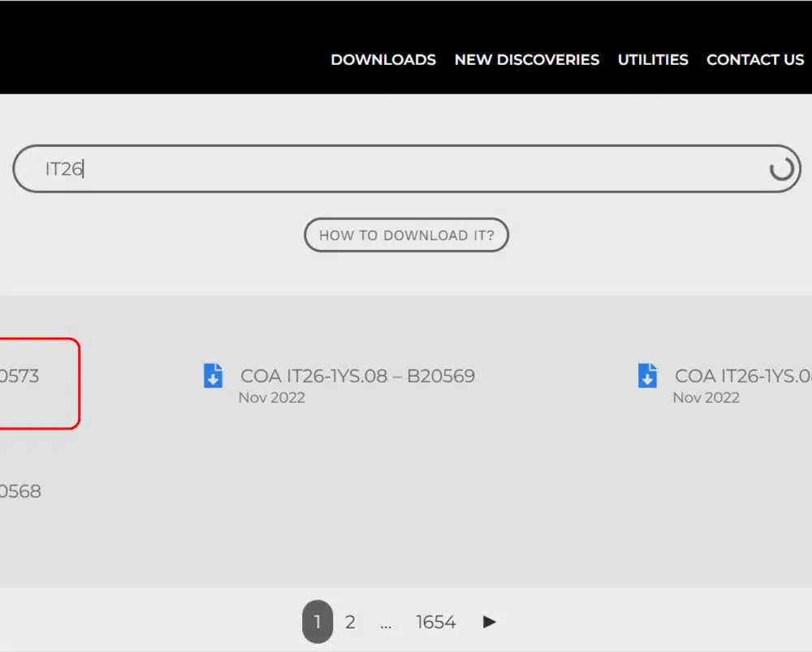The image size is (812, 652).
Task: Open the Contact Us page
Action: [755, 60]
